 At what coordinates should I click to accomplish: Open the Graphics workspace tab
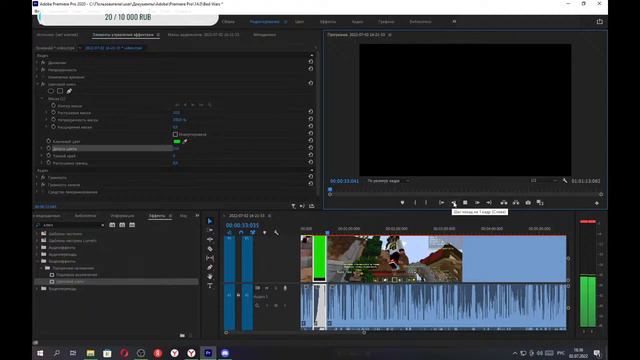386,22
